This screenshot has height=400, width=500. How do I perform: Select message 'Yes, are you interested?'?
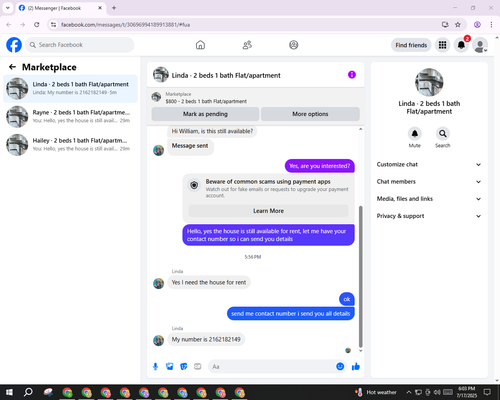click(320, 166)
